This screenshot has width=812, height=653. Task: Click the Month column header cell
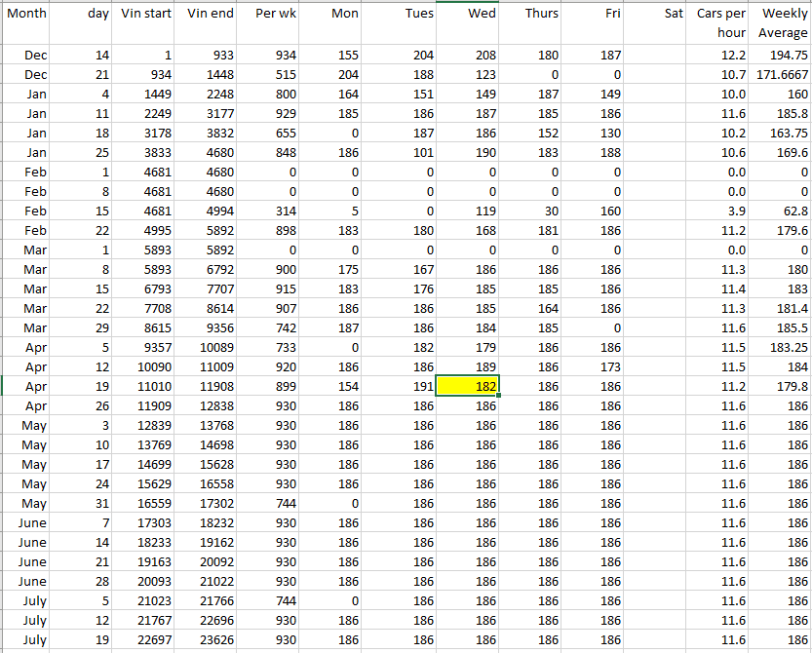coord(27,14)
